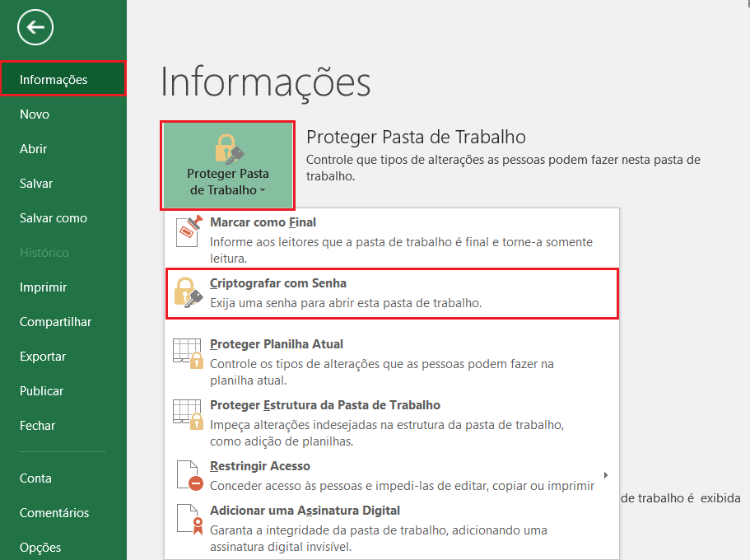This screenshot has width=750, height=560.
Task: Open Salvar como in the sidebar
Action: [x=54, y=218]
